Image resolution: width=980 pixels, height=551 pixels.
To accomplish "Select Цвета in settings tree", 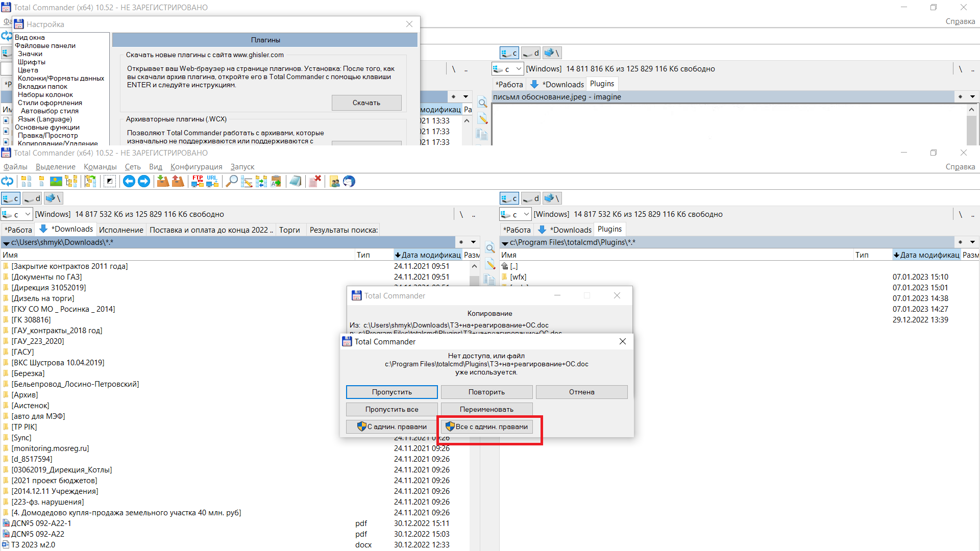I will [x=28, y=70].
